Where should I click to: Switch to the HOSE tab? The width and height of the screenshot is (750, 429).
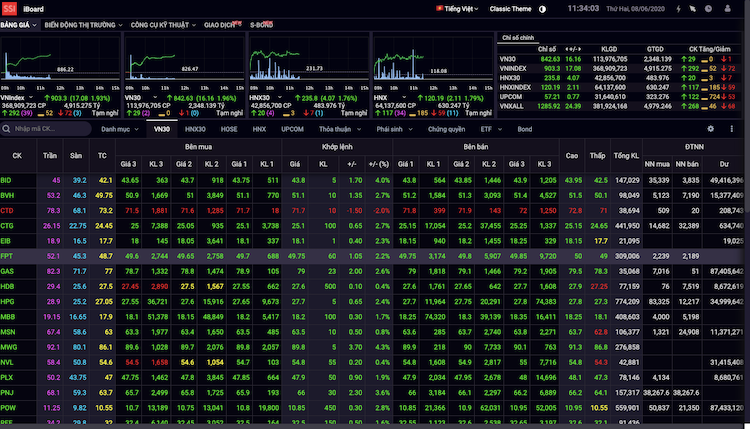click(x=229, y=129)
